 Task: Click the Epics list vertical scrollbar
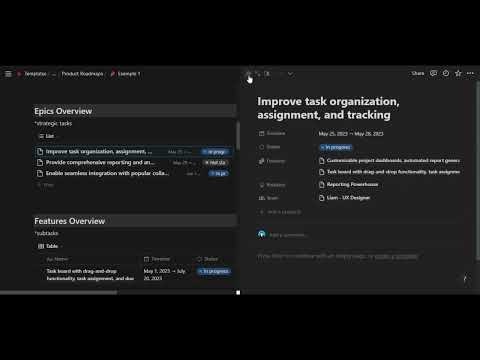point(238,136)
